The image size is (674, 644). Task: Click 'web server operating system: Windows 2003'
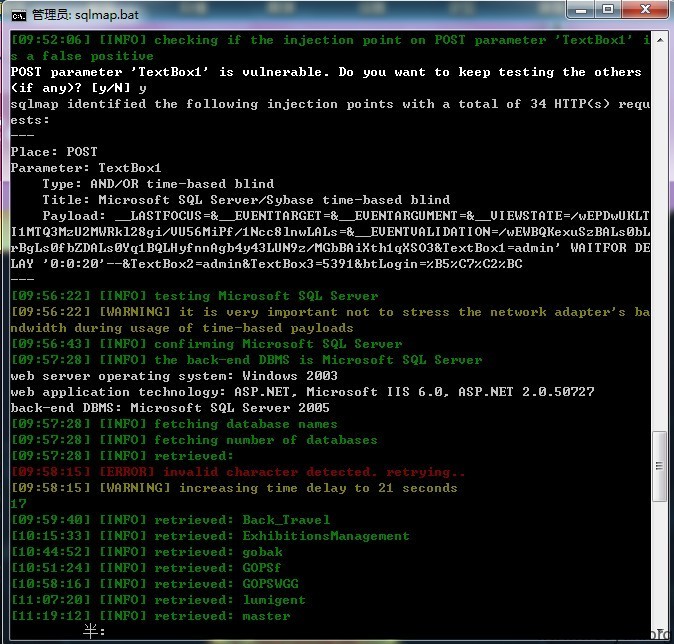click(174, 376)
